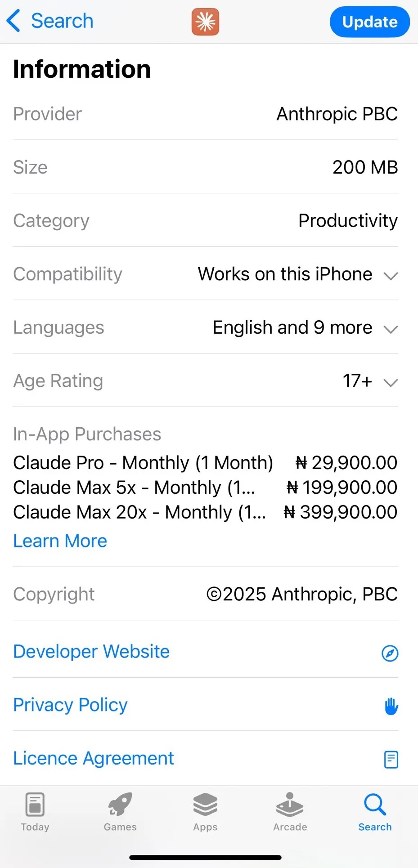
Task: Select the Search tab magnifier
Action: click(x=375, y=805)
